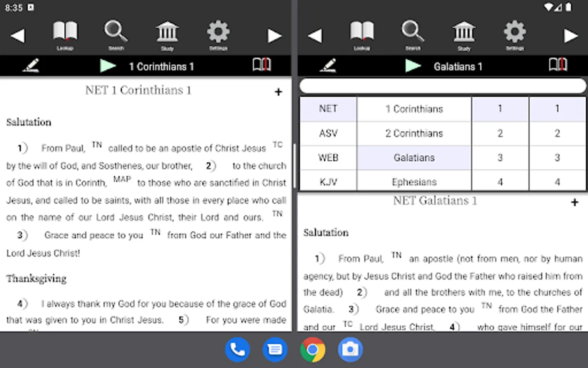
Task: Toggle parallel book view in the left pane
Action: 261,65
